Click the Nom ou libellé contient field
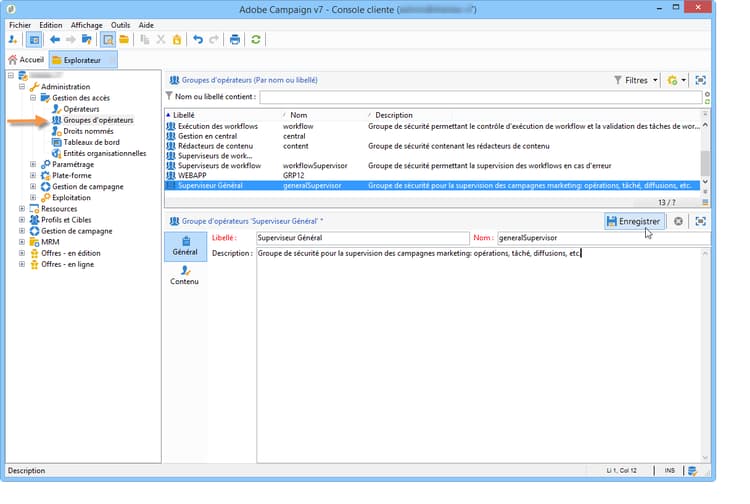Image resolution: width=750 pixels, height=504 pixels. tap(481, 97)
